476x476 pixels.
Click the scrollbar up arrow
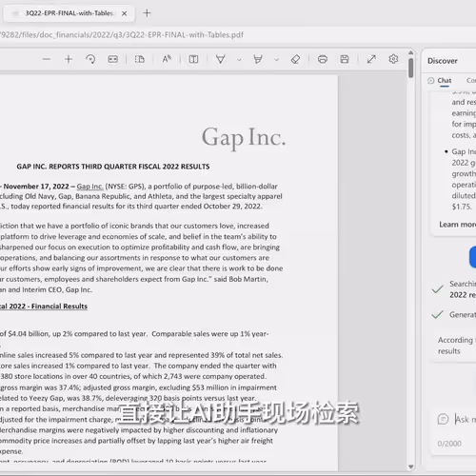click(x=411, y=52)
